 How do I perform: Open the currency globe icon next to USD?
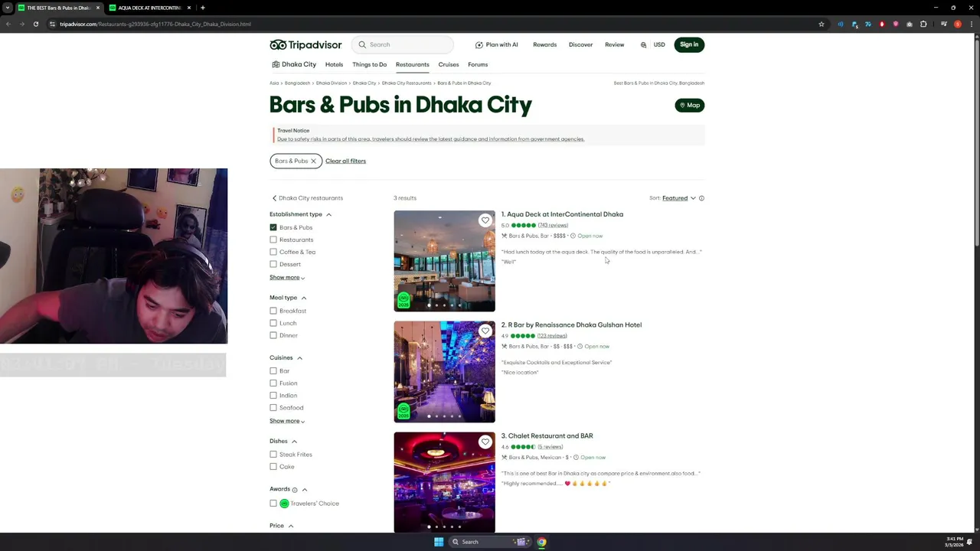coord(644,44)
